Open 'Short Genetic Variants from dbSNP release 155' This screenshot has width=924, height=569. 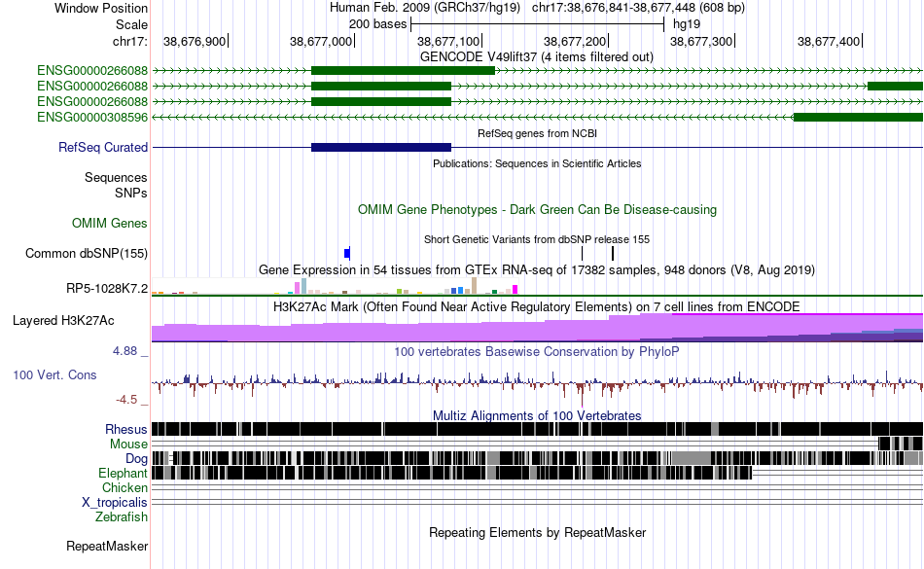[537, 239]
